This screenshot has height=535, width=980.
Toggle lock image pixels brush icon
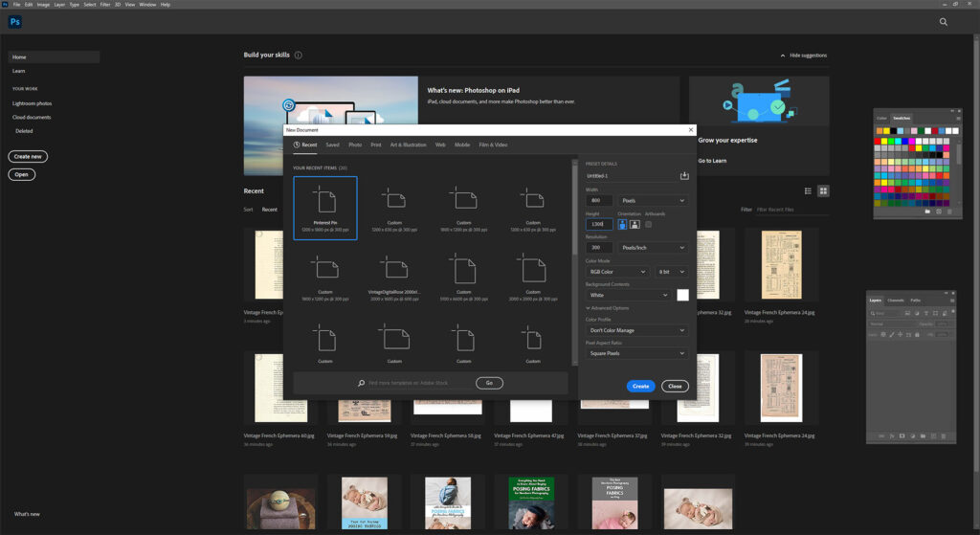(x=892, y=334)
